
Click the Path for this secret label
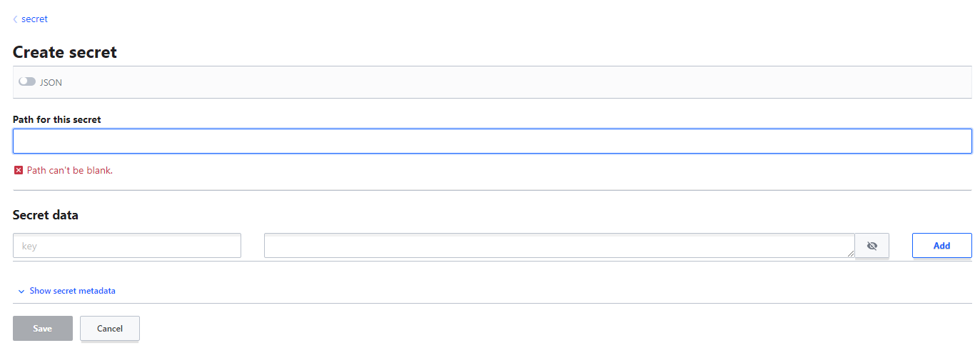(x=57, y=119)
